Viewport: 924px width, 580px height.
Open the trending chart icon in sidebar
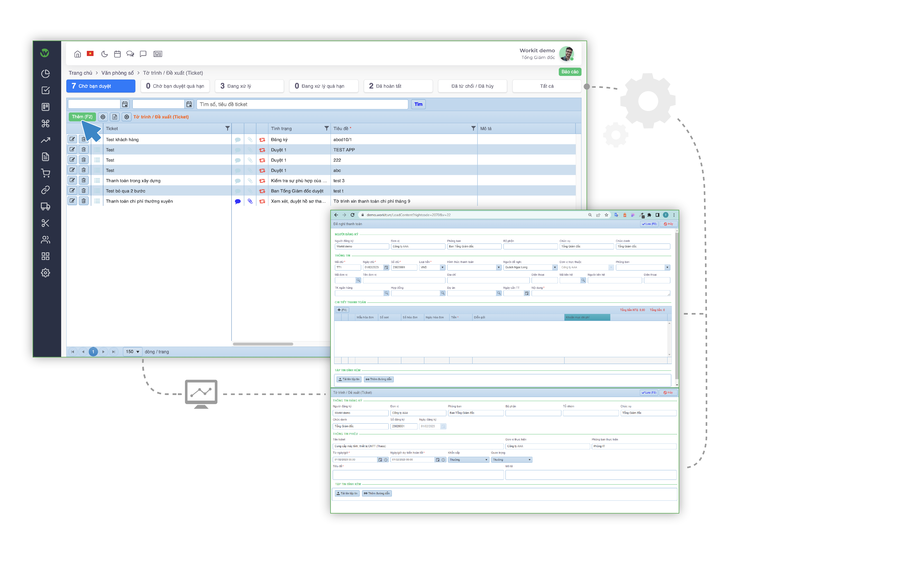[46, 140]
